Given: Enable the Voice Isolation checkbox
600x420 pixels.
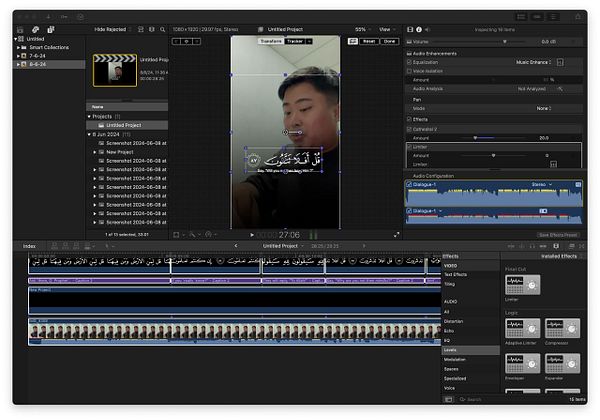Looking at the screenshot, I should coord(409,69).
